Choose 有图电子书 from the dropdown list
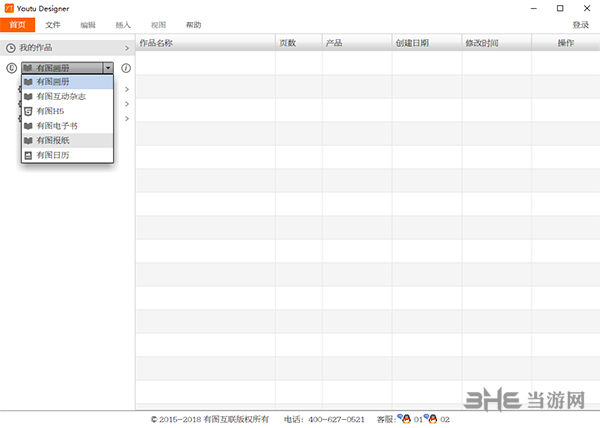 [x=67, y=126]
